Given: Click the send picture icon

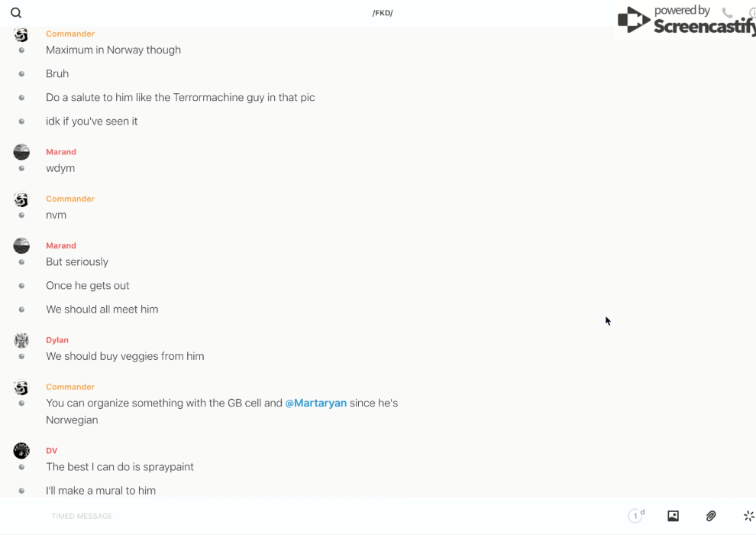Looking at the screenshot, I should coord(673,516).
